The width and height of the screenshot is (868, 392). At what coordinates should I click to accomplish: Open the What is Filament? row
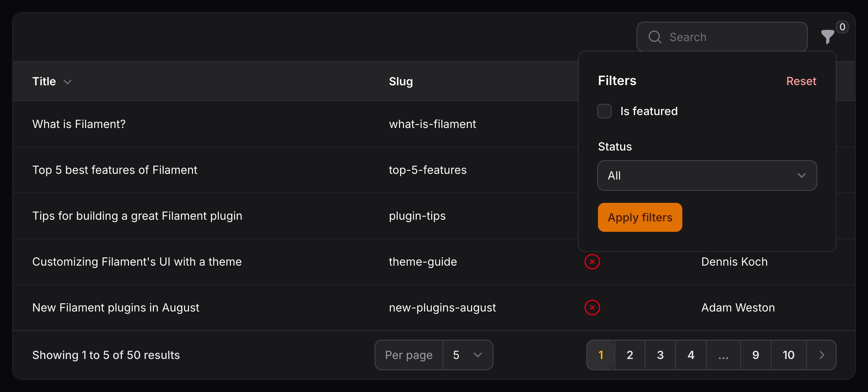tap(79, 124)
